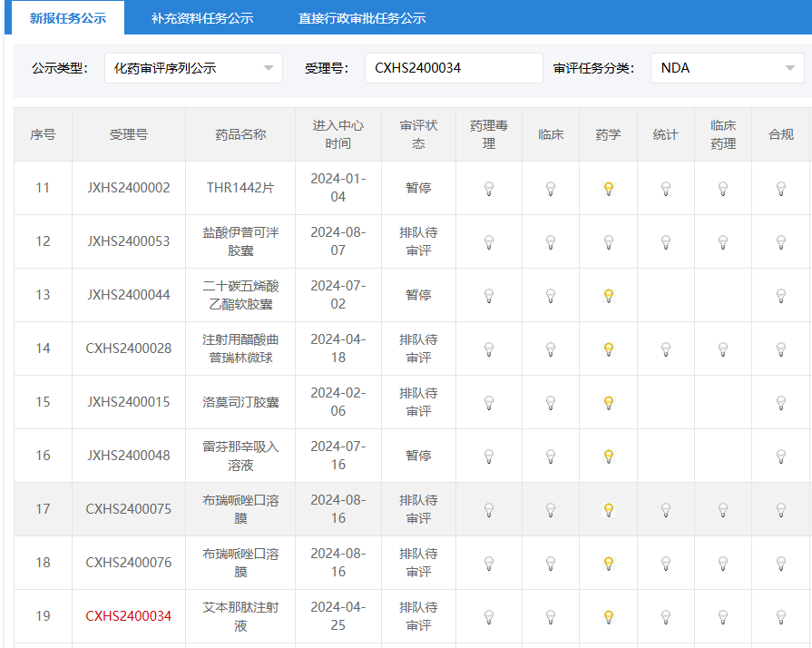Select date 2024-04-25 in row 19
Viewport: 812px width, 648px height.
pyautogui.click(x=338, y=616)
